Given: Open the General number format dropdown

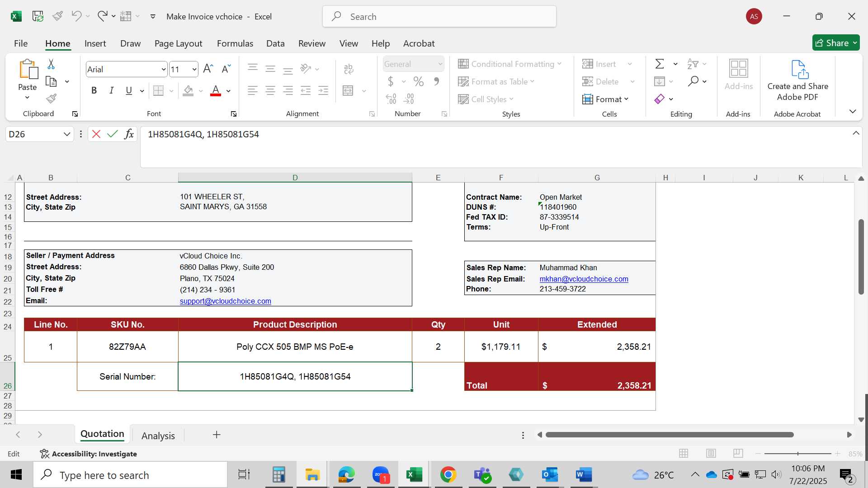Looking at the screenshot, I should [440, 64].
